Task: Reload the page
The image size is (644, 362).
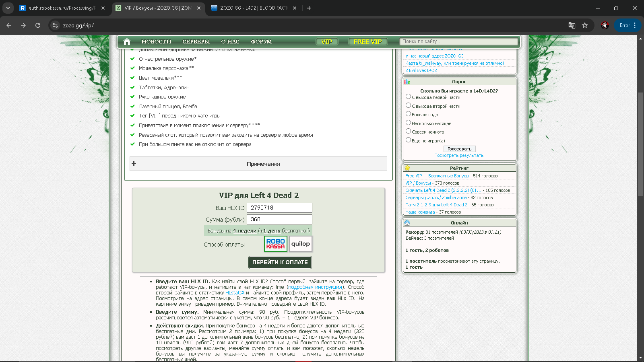Action: tap(38, 25)
